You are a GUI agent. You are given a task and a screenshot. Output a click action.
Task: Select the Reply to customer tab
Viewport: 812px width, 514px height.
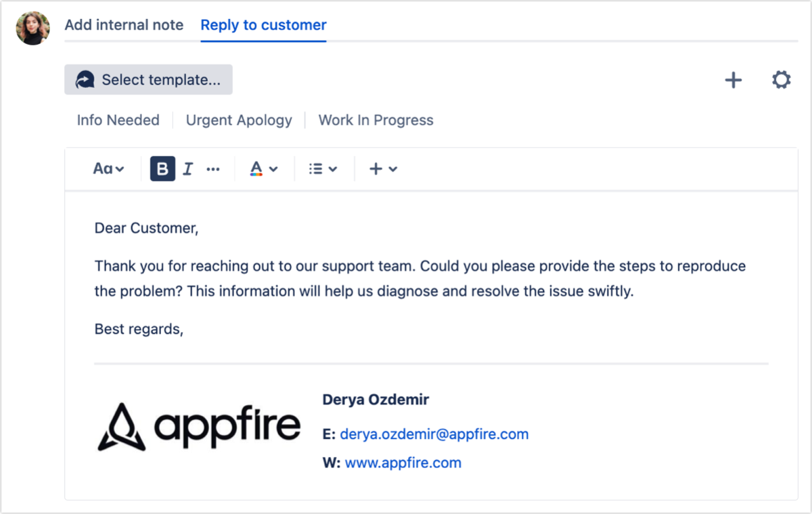click(263, 25)
